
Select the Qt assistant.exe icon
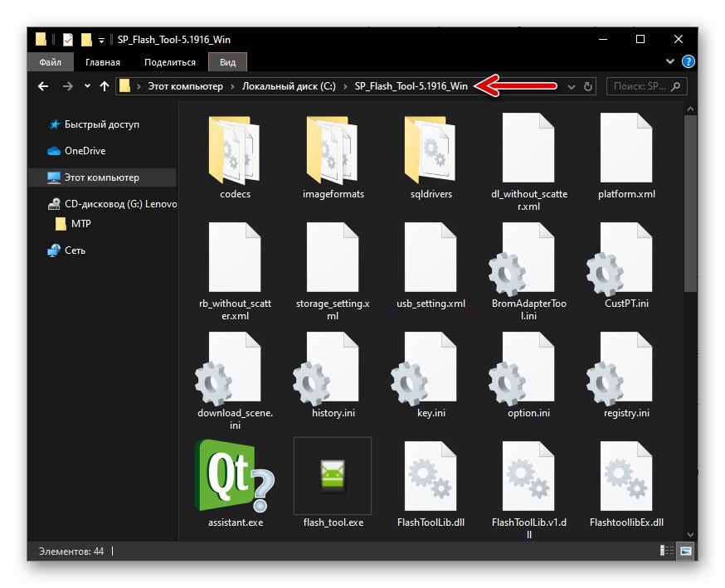pyautogui.click(x=235, y=476)
